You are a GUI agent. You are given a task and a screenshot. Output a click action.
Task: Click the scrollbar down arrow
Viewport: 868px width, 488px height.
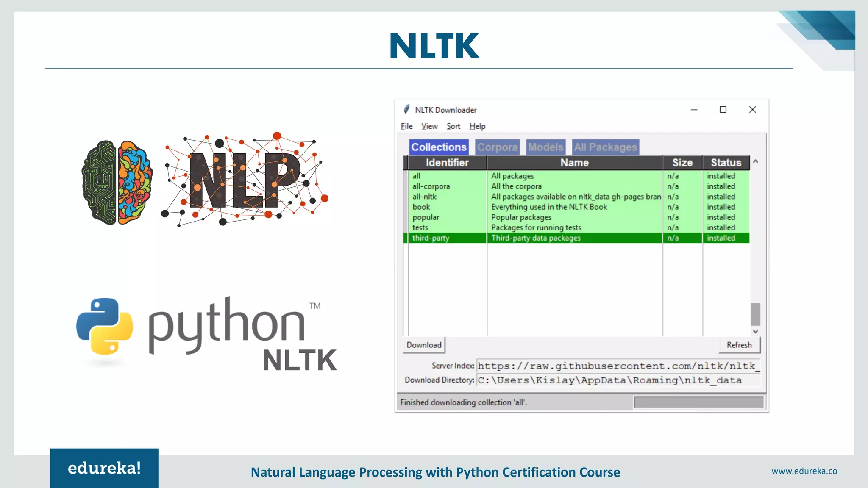tap(755, 331)
